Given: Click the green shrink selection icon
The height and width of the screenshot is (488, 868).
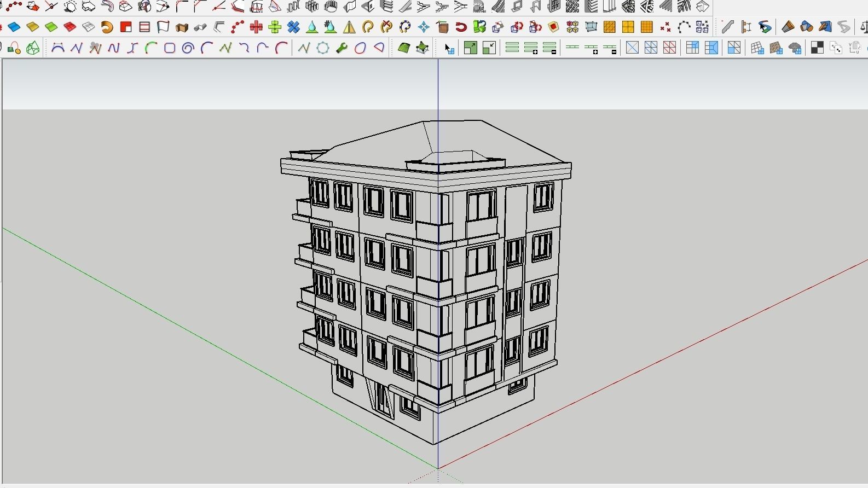Looking at the screenshot, I should click(489, 48).
